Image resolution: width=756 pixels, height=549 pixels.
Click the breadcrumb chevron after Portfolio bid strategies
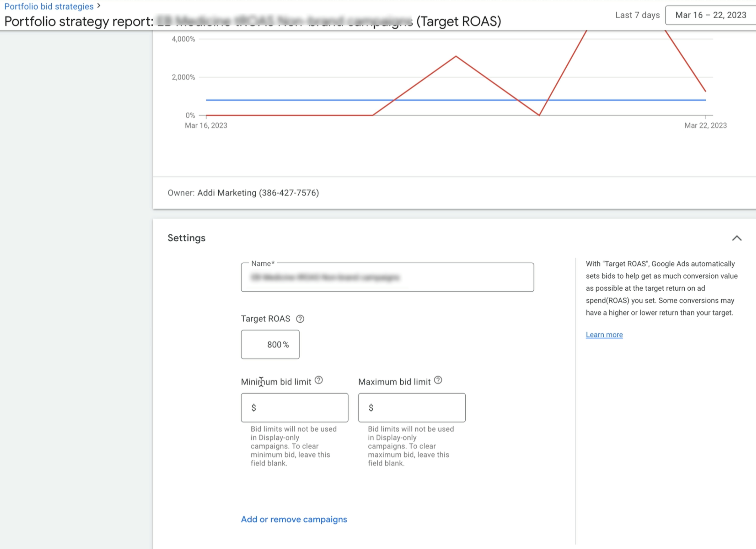(99, 6)
